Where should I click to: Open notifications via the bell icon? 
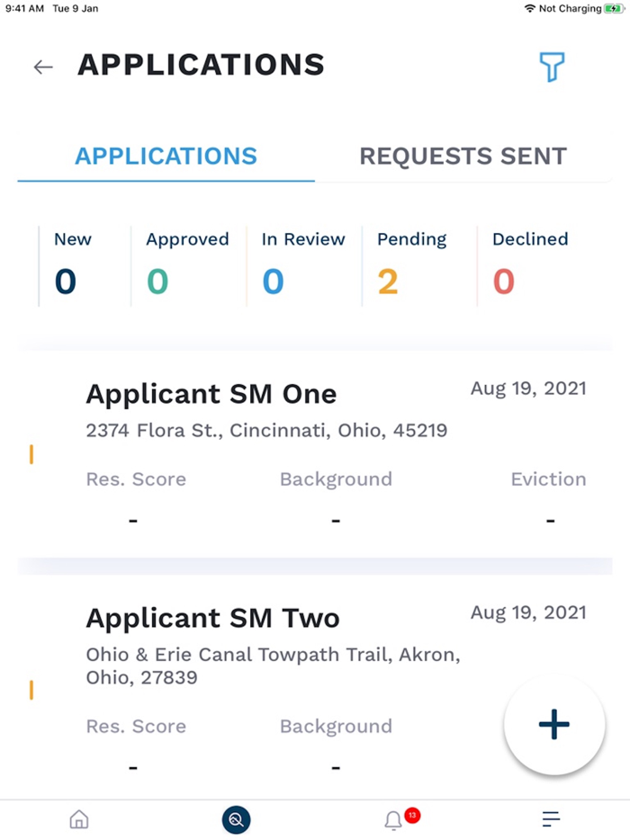(393, 819)
